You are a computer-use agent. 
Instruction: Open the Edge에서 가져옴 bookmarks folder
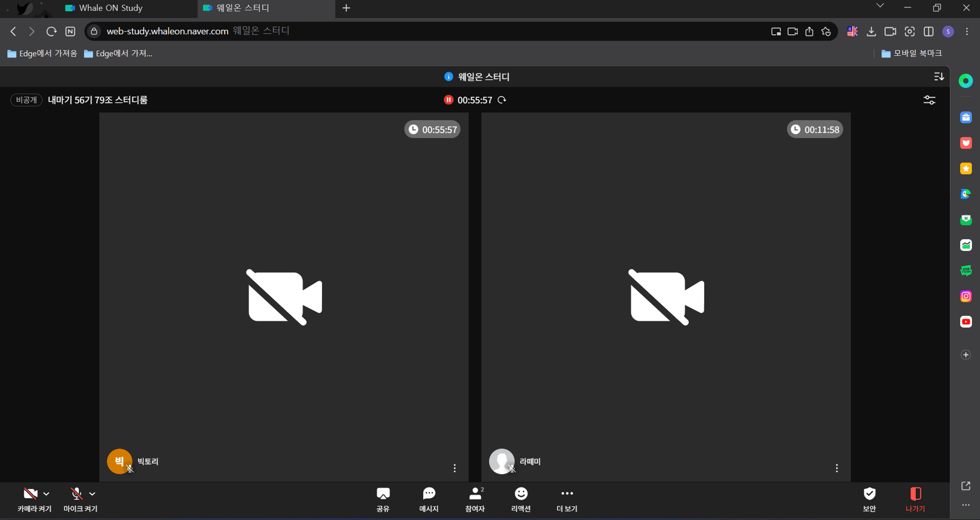tap(43, 54)
